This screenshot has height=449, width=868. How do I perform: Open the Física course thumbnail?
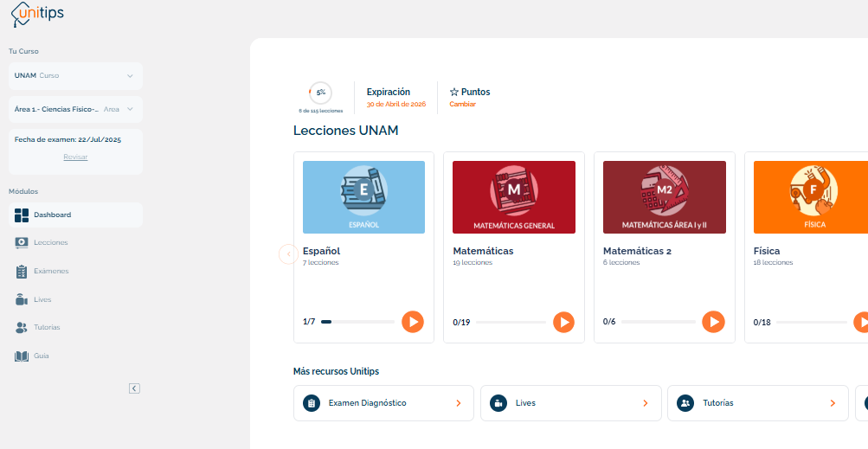811,197
